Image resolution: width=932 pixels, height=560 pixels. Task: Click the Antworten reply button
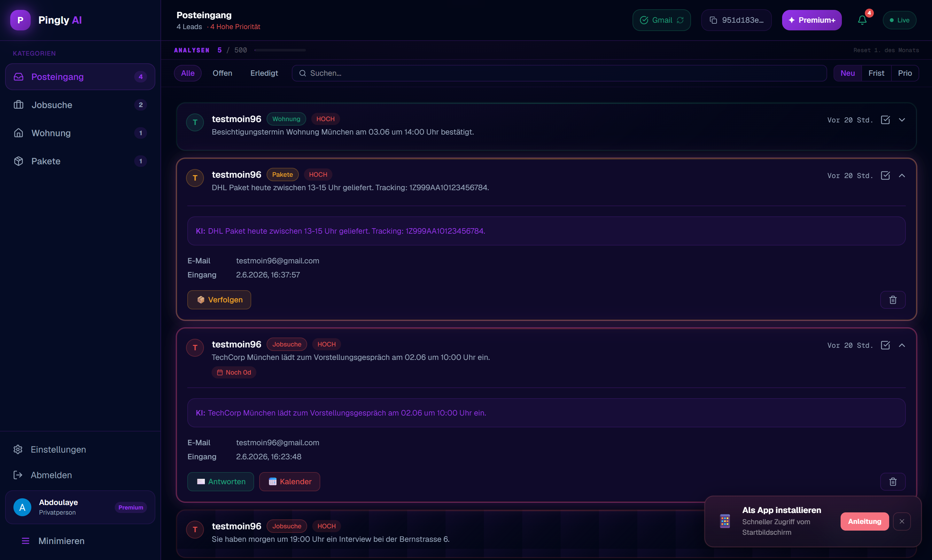[221, 481]
